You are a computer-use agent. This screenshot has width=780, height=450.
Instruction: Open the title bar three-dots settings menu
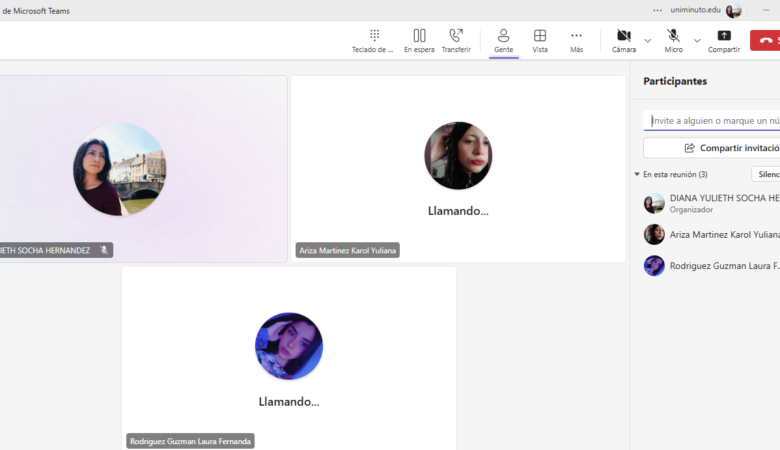(x=657, y=10)
